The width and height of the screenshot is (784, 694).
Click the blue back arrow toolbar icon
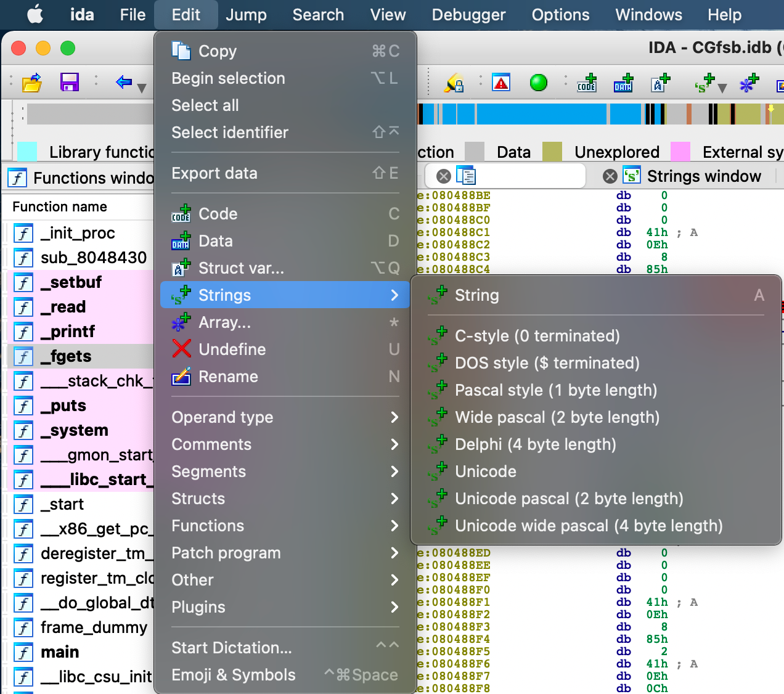tap(124, 81)
